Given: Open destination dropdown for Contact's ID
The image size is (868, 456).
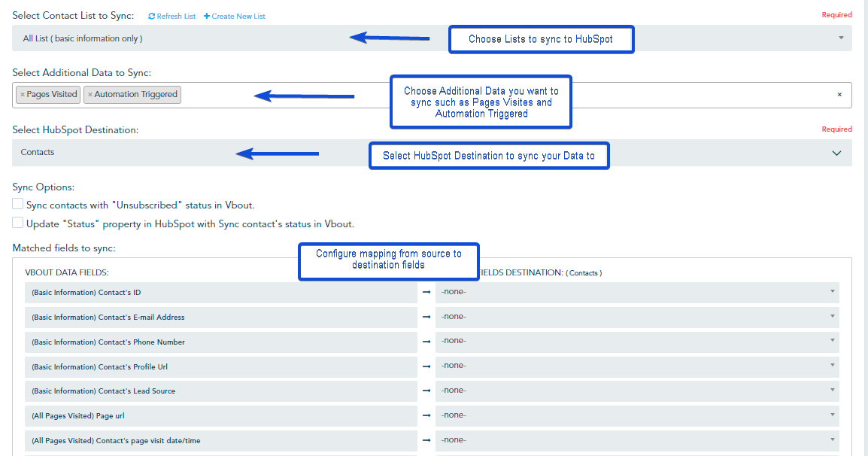Looking at the screenshot, I should tap(637, 292).
